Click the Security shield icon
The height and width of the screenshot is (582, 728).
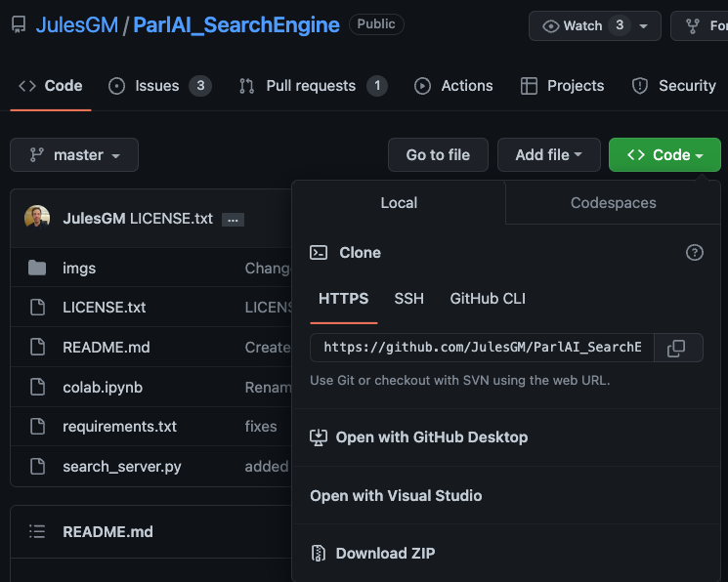[640, 86]
